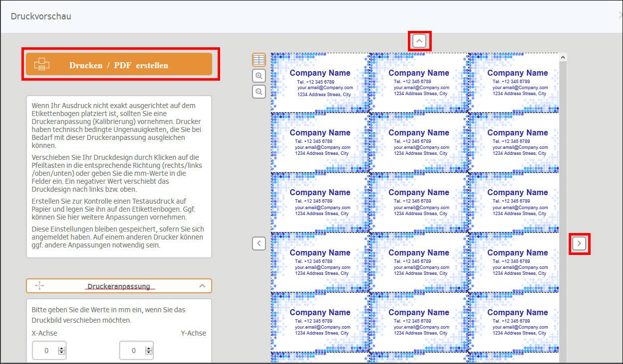Click the zoom-out magnifier icon
Viewport: 623px width, 364px height.
click(258, 92)
